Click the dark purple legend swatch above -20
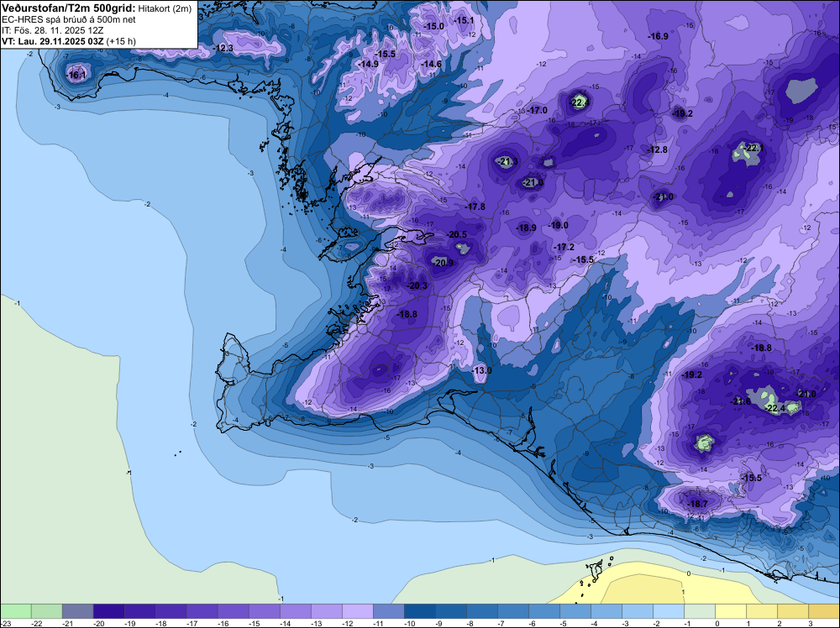This screenshot has width=840, height=628. (108, 611)
